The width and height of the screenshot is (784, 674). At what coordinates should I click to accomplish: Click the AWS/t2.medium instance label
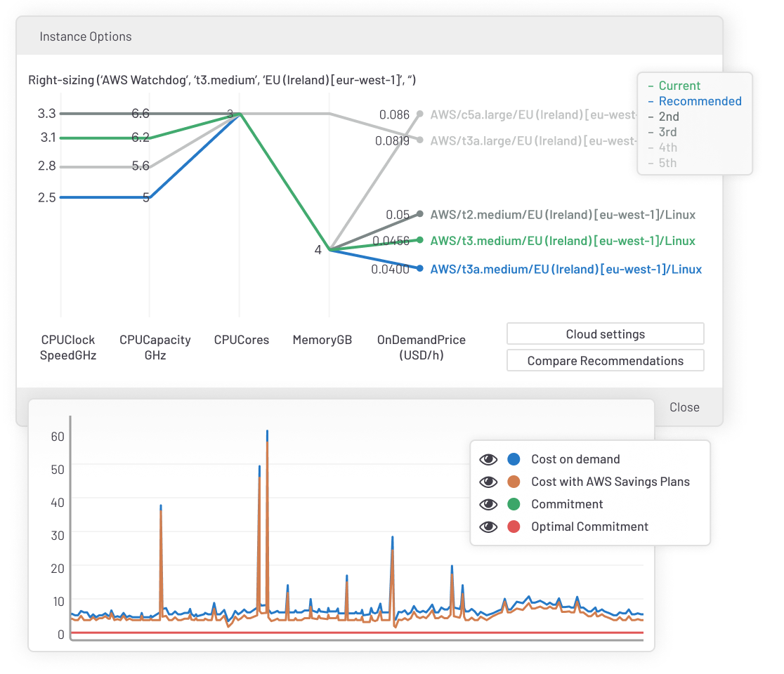click(x=562, y=215)
